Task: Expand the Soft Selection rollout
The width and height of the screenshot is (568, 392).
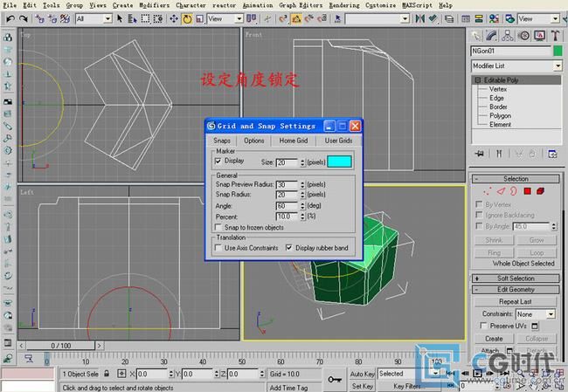Action: pos(516,279)
